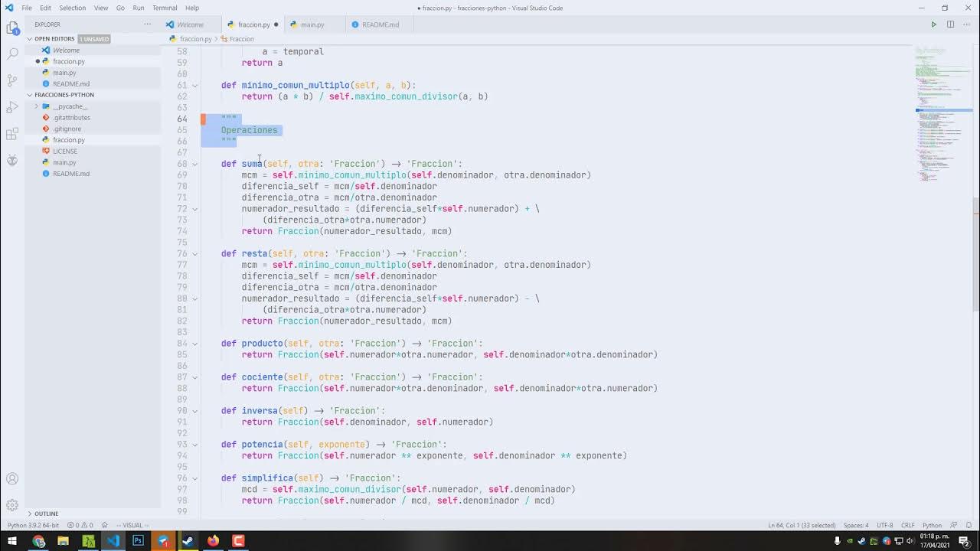Switch to the main.py editor tab
This screenshot has width=980, height=551.
point(312,24)
